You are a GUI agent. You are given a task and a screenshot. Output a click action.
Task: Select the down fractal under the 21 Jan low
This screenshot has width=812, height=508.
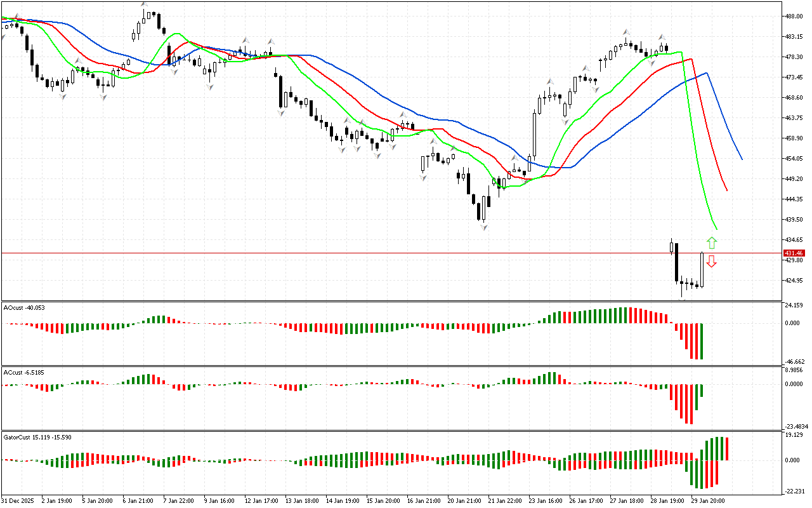484,227
